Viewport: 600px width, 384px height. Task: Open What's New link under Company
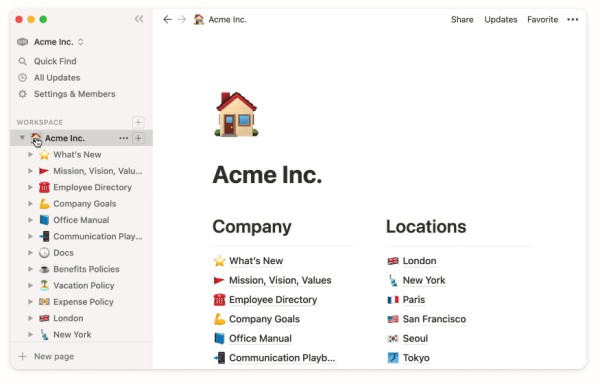[256, 261]
